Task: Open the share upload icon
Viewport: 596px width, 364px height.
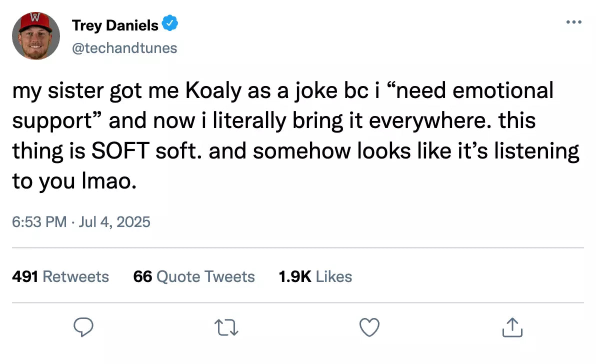Action: (512, 328)
